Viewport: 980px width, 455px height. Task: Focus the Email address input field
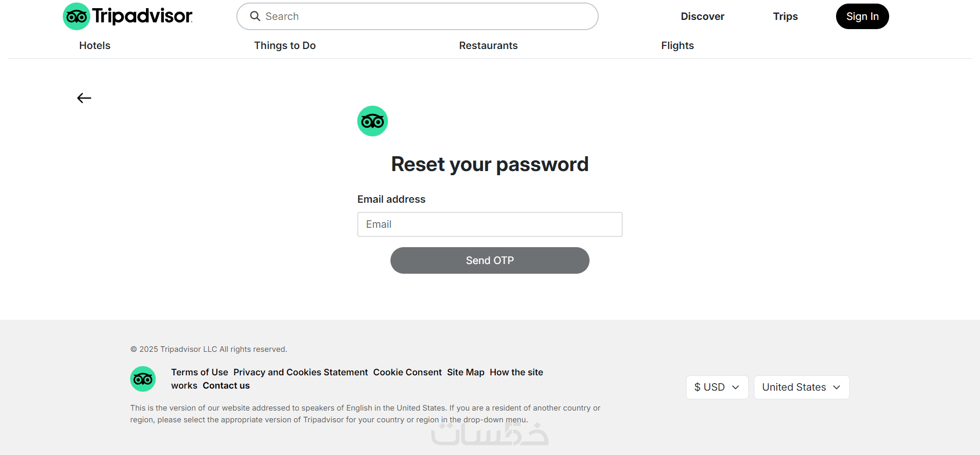click(x=490, y=225)
